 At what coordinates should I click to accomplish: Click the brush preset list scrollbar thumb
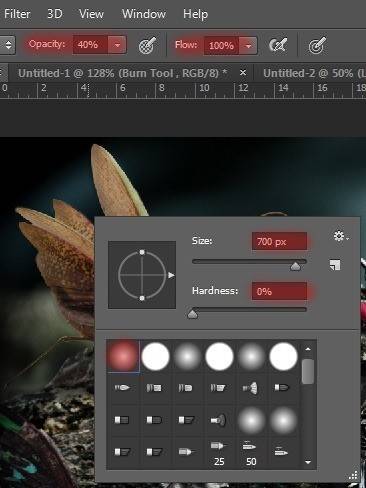[x=308, y=371]
